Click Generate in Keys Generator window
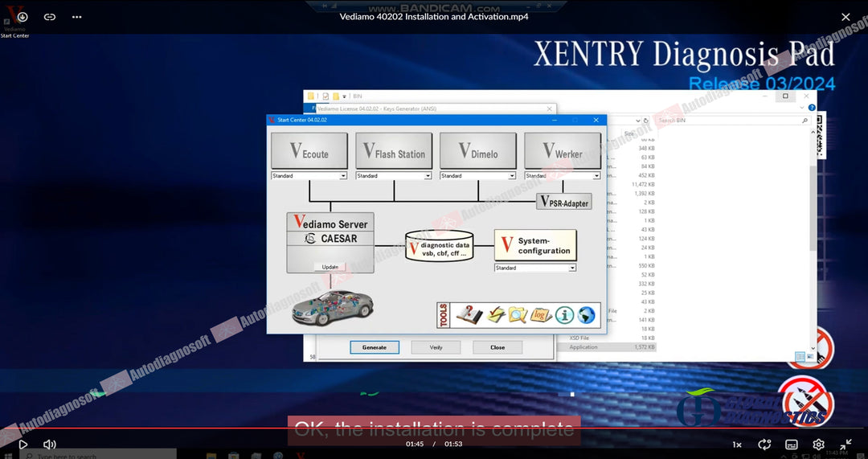Screen dimensions: 868x459 (375, 347)
